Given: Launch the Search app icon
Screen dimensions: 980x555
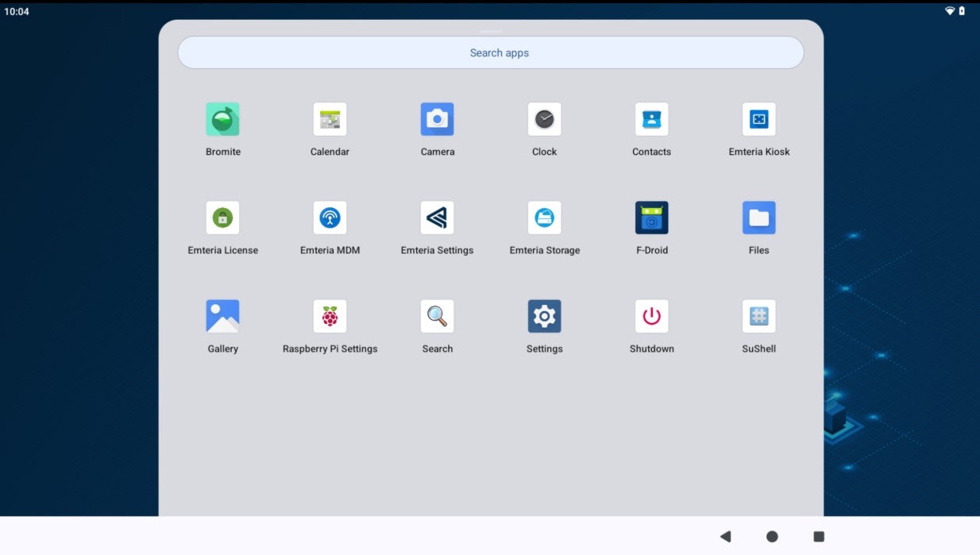Looking at the screenshot, I should [x=437, y=316].
